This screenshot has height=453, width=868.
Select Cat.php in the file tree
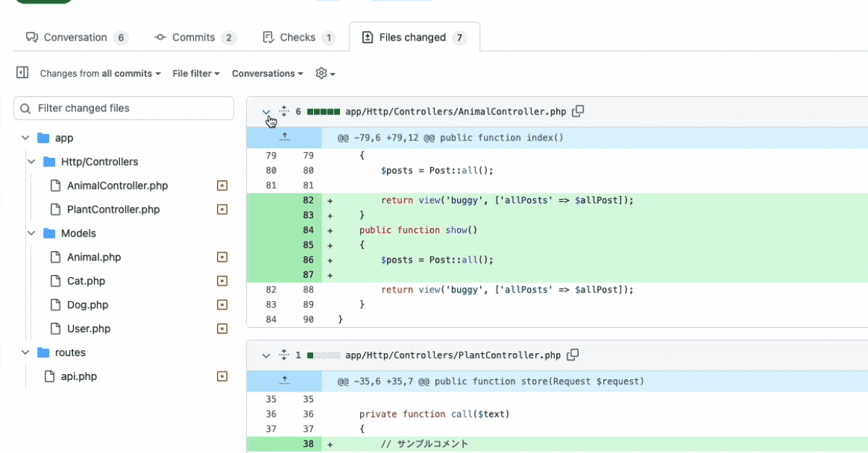click(x=86, y=281)
